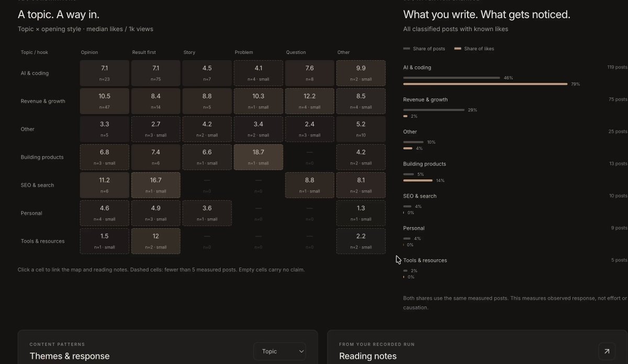Click the Other row's Other cell showing 5.2

[x=361, y=129]
